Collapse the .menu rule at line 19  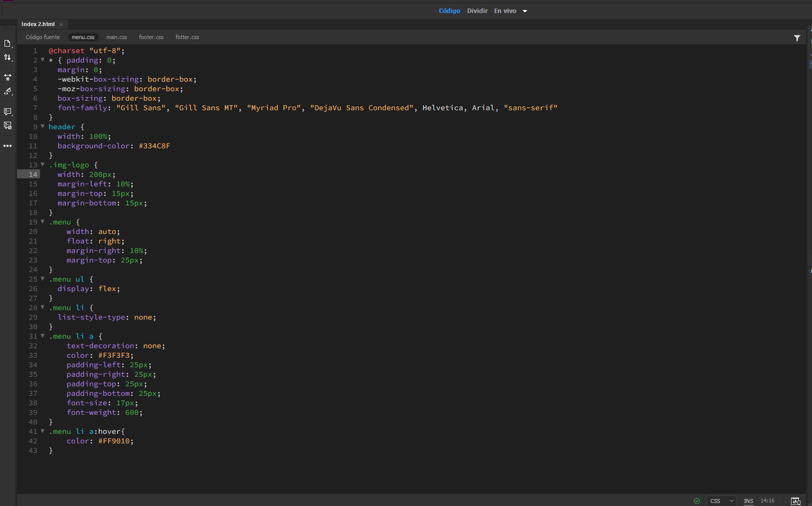coord(43,222)
